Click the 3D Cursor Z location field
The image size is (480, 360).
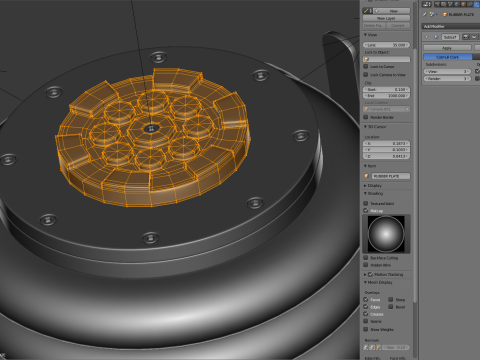click(x=386, y=156)
